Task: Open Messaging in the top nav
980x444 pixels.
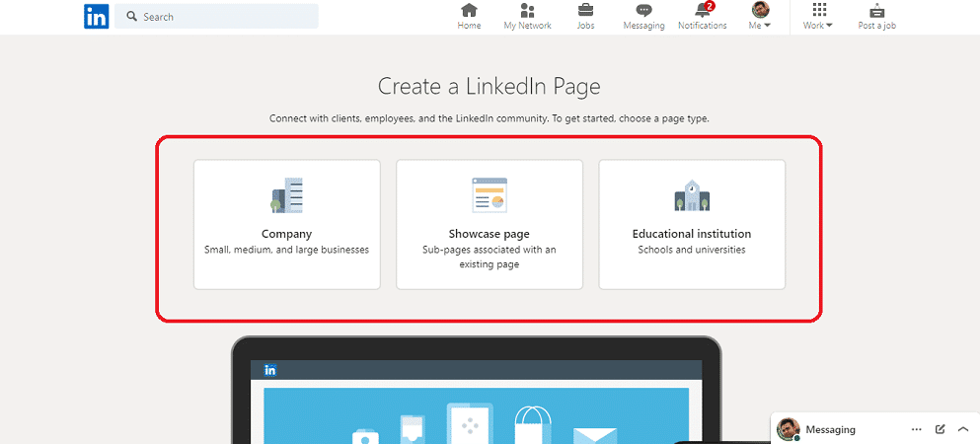Action: click(x=643, y=17)
